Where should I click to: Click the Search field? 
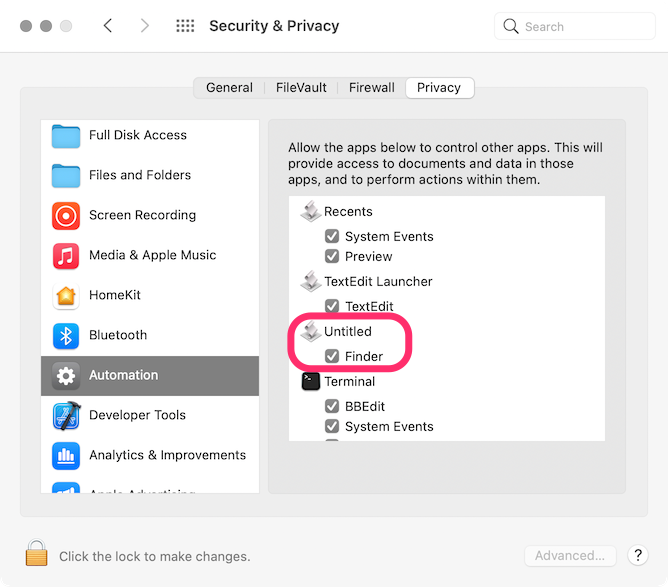[575, 26]
